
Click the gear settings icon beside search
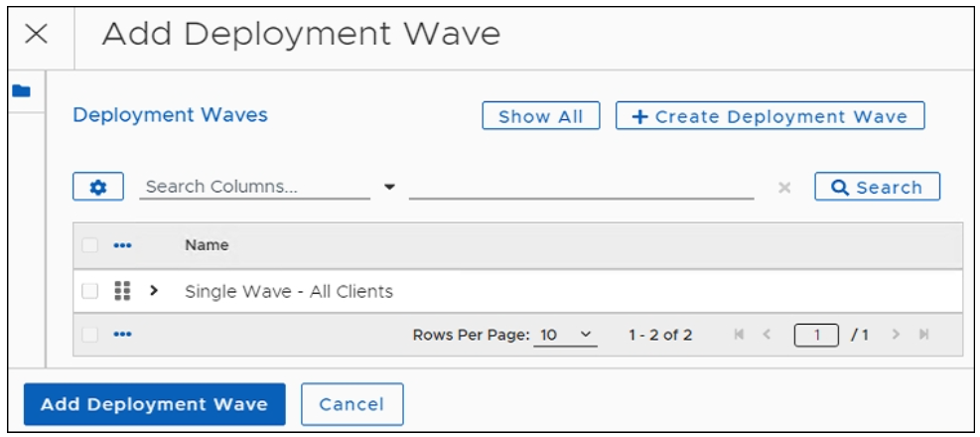coord(98,187)
